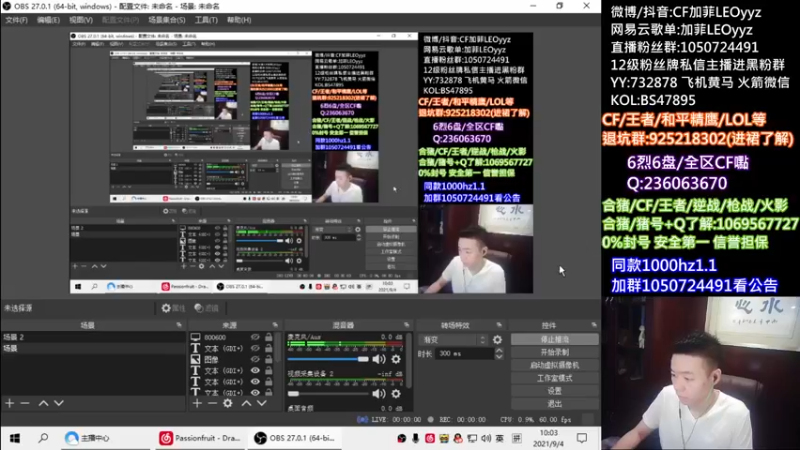Switch to the Passionfruit NetEase Music taskbar item

point(199,438)
